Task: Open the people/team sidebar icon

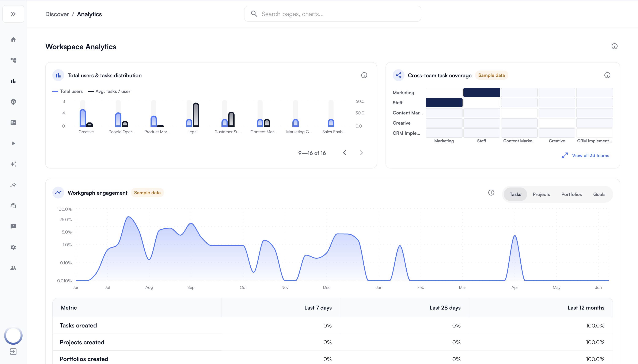Action: (13, 268)
